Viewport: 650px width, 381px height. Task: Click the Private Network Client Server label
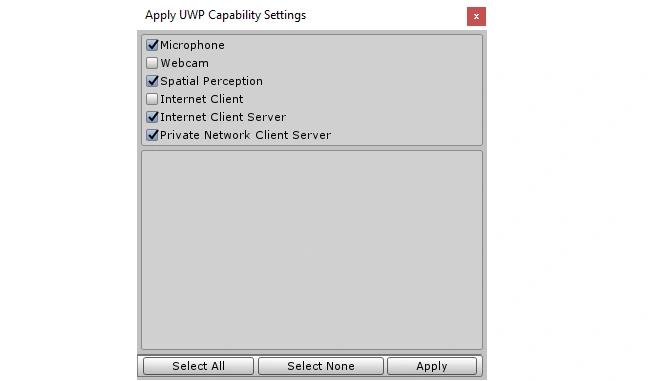[x=245, y=135]
